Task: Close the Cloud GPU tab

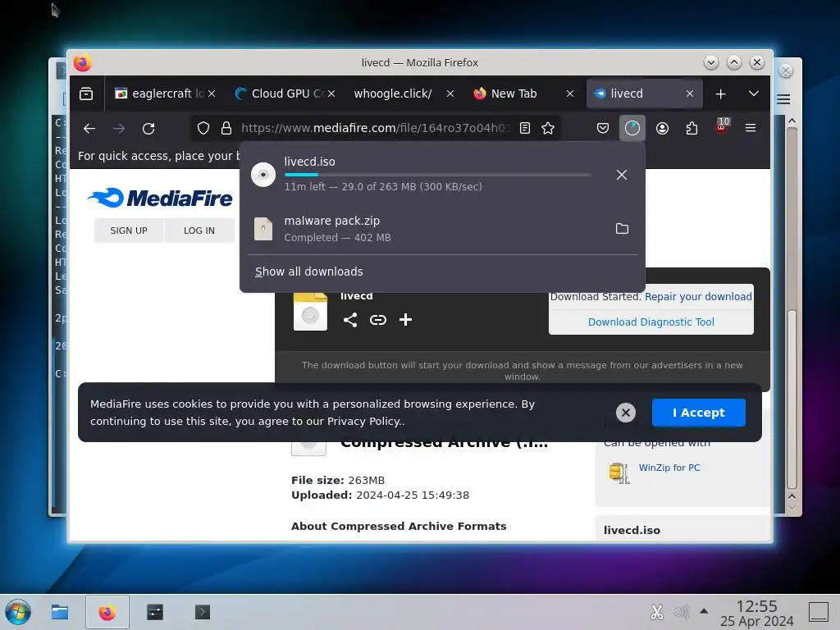Action: point(331,94)
